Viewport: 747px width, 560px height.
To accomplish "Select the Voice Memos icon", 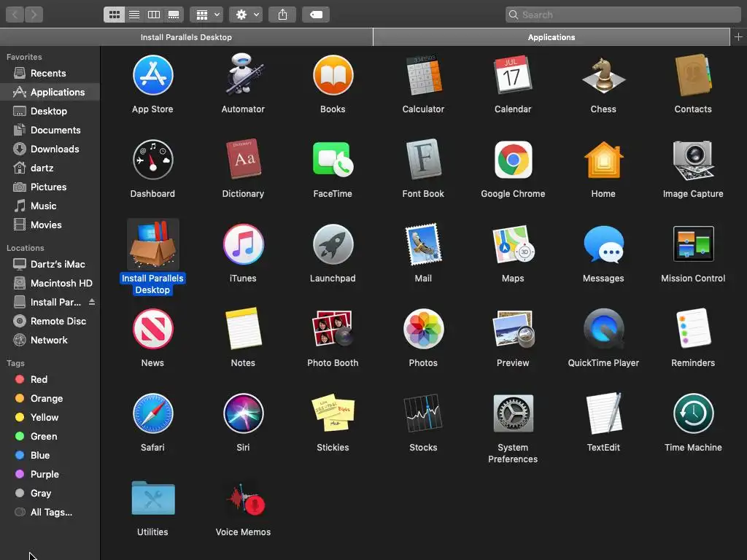I will point(245,499).
